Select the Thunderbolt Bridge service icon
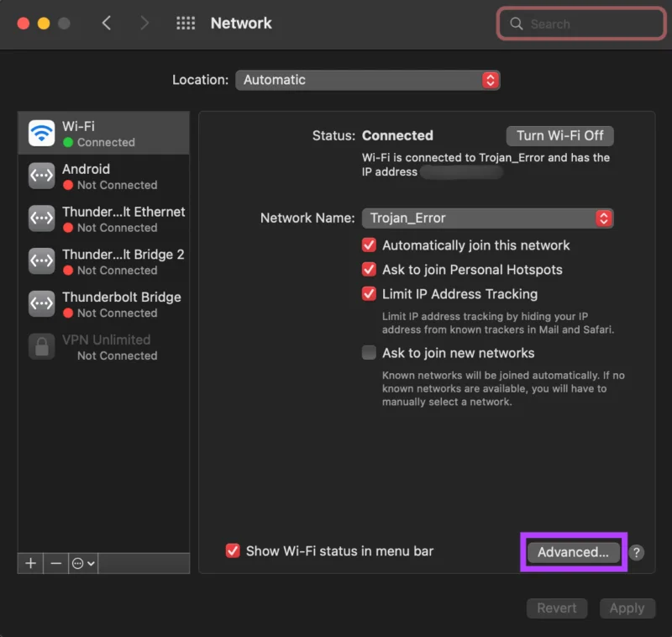Viewport: 672px width, 637px height. click(41, 303)
